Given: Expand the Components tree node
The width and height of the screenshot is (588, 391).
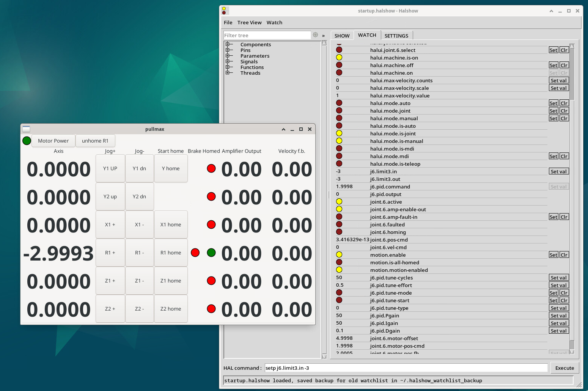Looking at the screenshot, I should pos(228,44).
